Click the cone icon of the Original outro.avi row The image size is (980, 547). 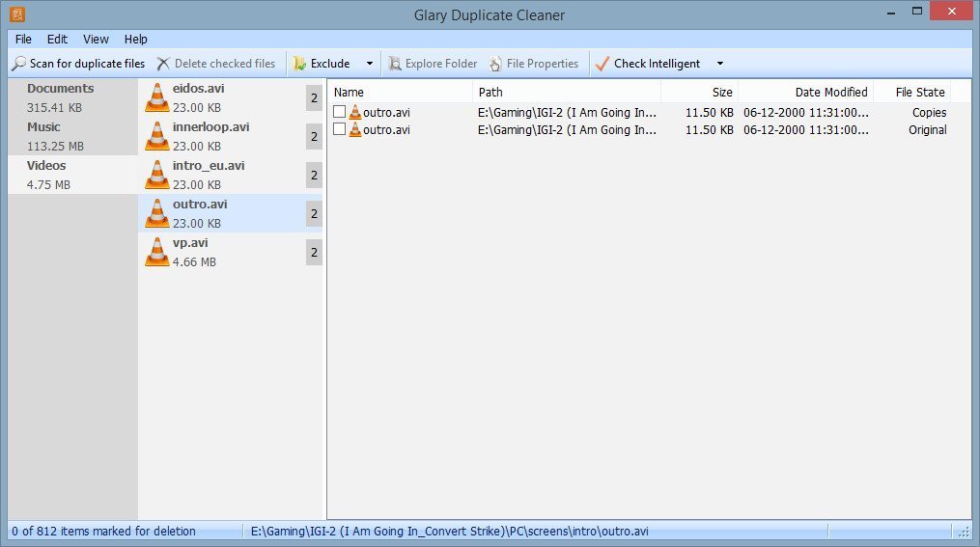[355, 130]
